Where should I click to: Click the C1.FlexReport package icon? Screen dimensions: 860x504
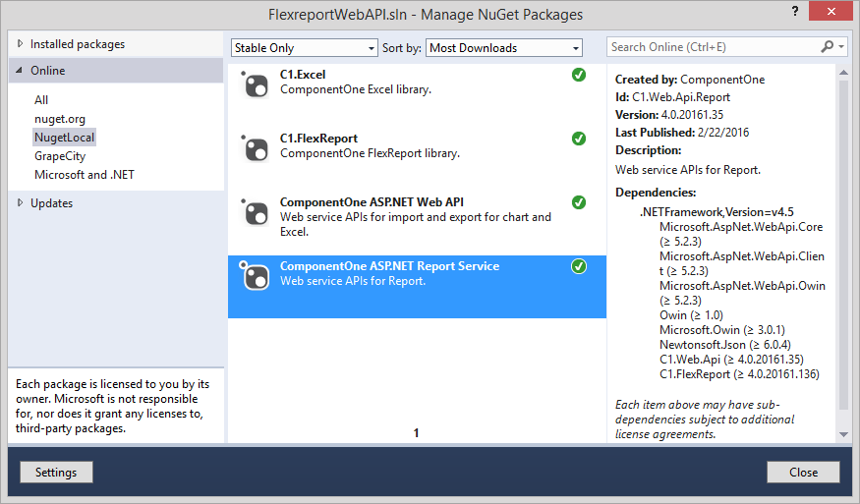tap(256, 149)
